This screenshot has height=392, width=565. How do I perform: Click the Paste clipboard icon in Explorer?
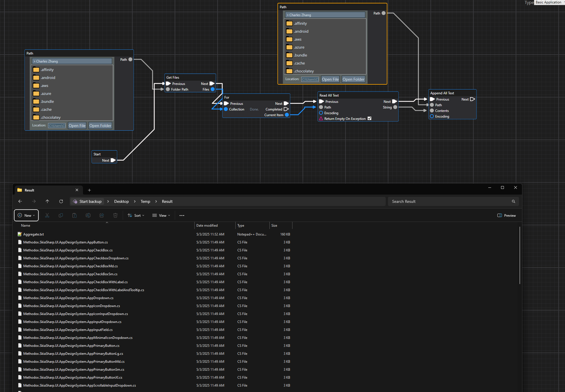[x=74, y=216]
